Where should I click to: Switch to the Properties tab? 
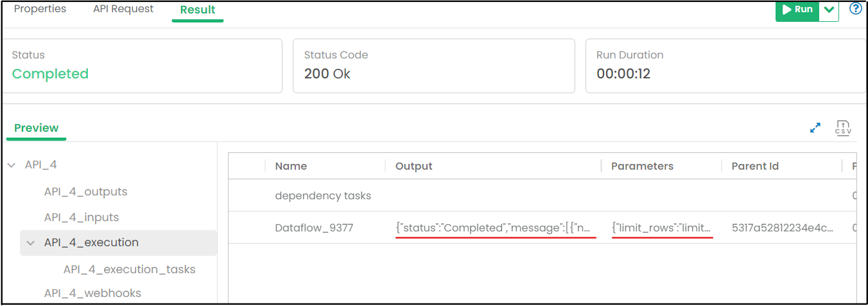pos(40,9)
